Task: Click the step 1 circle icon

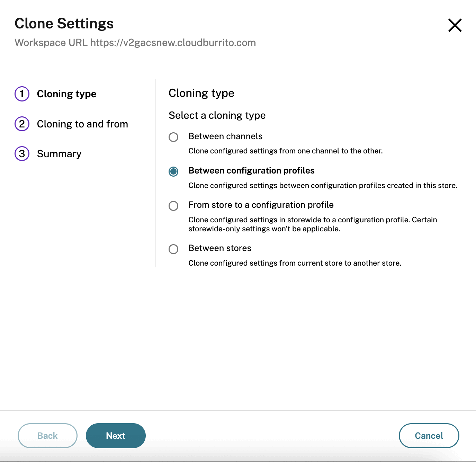Action: coord(22,94)
